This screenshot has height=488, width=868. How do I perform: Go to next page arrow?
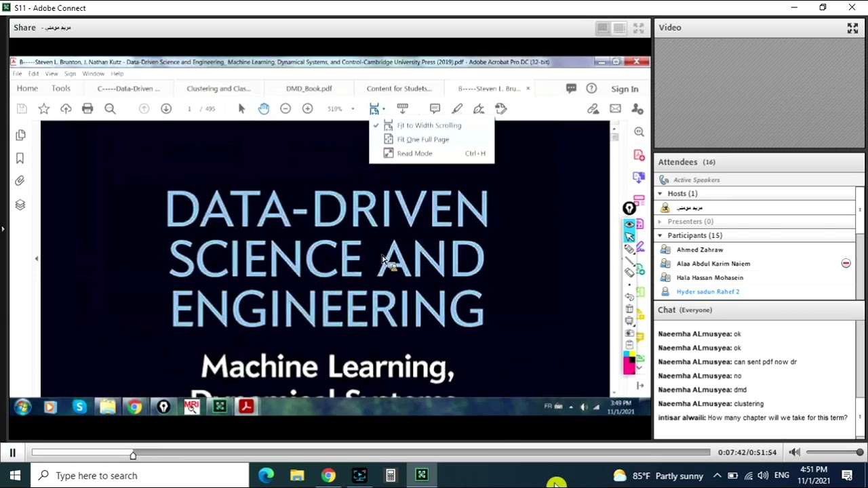coord(166,108)
